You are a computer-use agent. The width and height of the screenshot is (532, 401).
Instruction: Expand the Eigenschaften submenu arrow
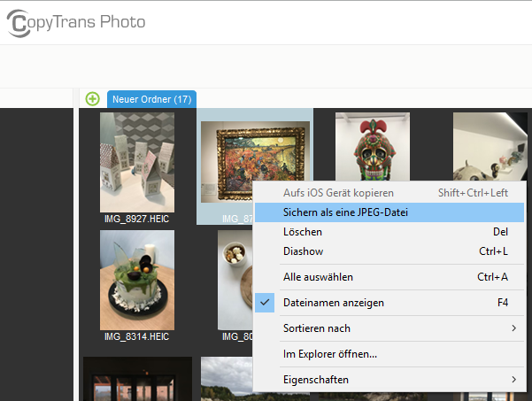pos(514,379)
